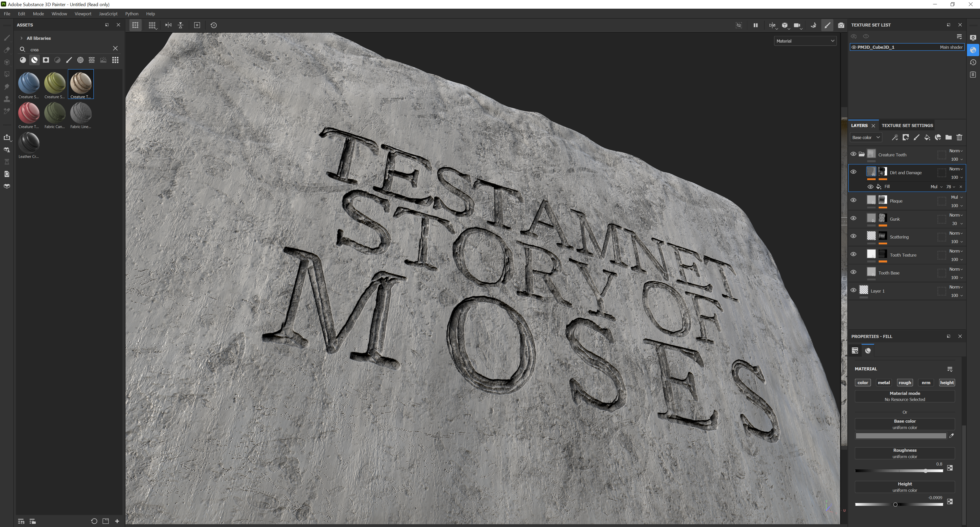This screenshot has width=980, height=527.
Task: Click the add effect magic wand icon
Action: point(895,137)
